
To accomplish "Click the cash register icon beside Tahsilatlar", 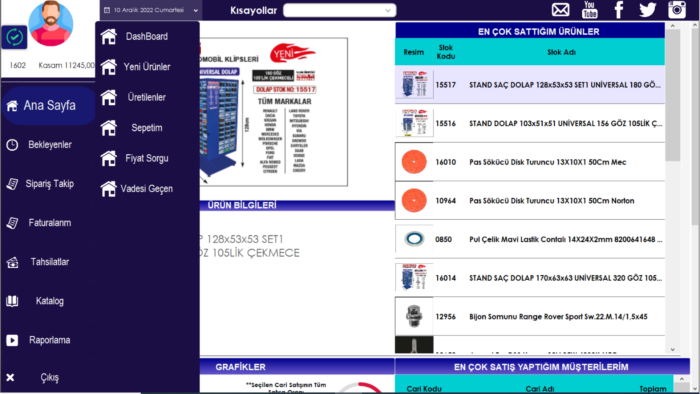I will pos(12,262).
